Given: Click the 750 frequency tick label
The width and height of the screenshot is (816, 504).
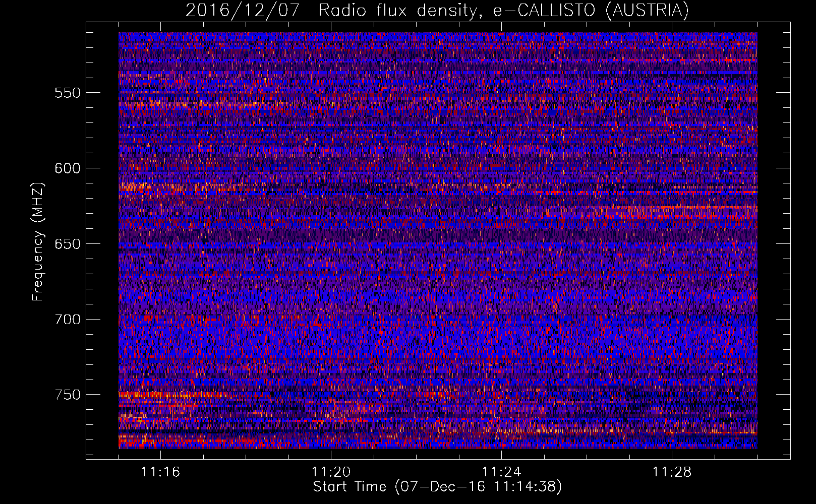Looking at the screenshot, I should tap(68, 395).
